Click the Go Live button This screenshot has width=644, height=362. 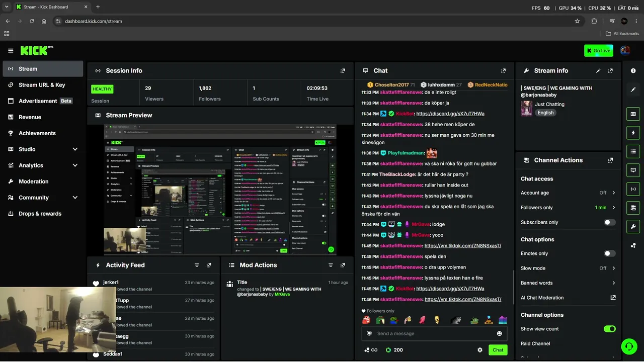click(599, 50)
